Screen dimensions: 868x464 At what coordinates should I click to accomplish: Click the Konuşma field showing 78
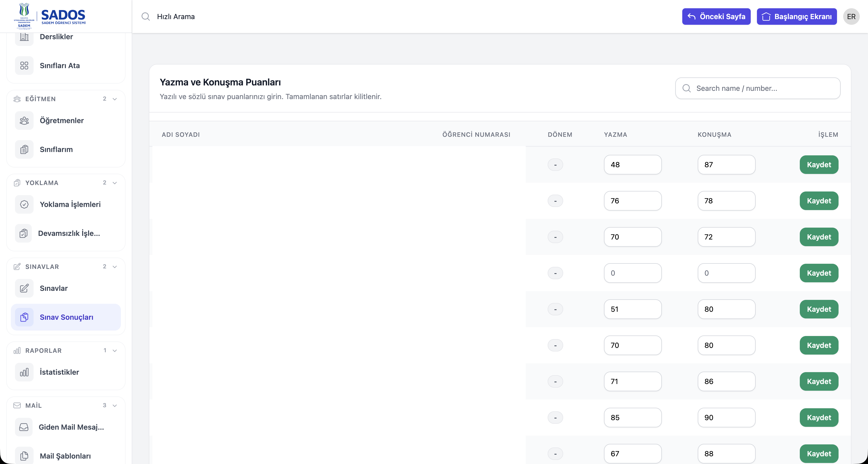point(726,201)
